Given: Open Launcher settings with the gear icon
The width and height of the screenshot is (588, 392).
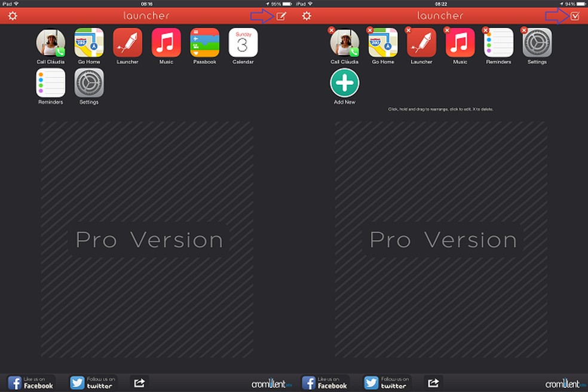Looking at the screenshot, I should point(12,16).
